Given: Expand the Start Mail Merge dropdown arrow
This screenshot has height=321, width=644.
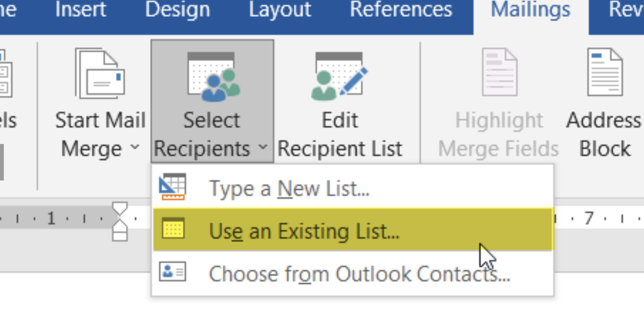Looking at the screenshot, I should 135,147.
